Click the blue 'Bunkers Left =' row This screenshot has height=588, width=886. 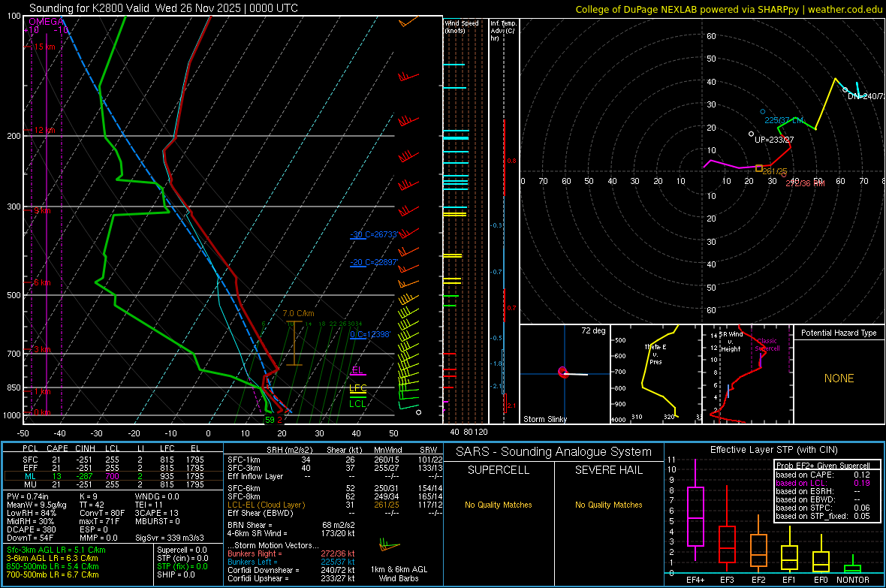click(291, 562)
